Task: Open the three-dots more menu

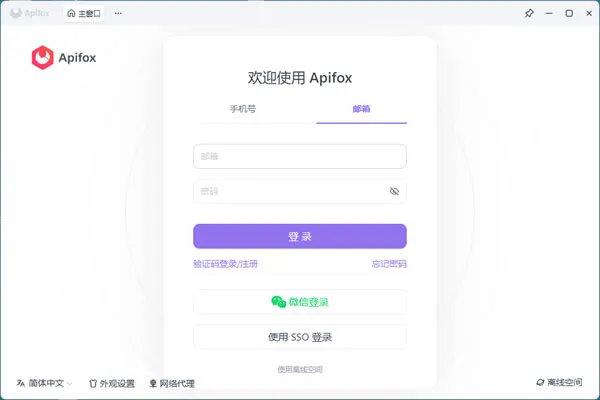Action: (118, 13)
